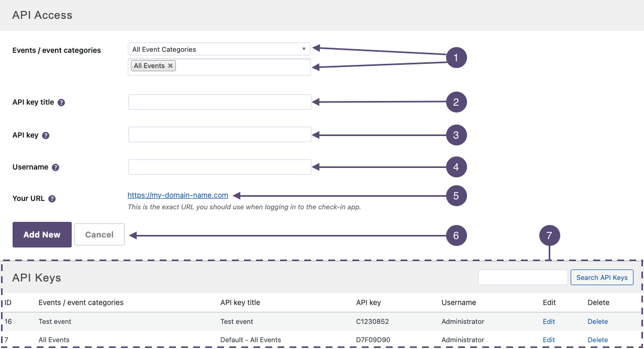Screen dimensions: 644x349
Task: Select the Username text field
Action: 219,167
